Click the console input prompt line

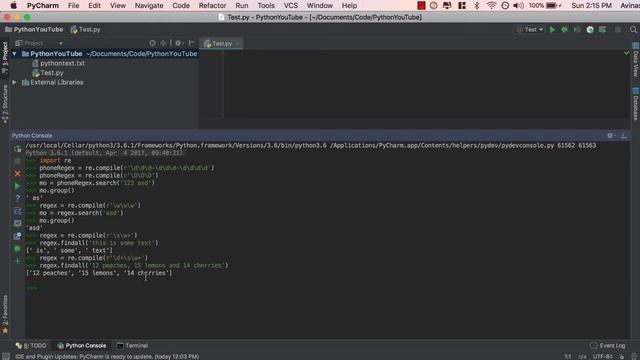coord(327,288)
